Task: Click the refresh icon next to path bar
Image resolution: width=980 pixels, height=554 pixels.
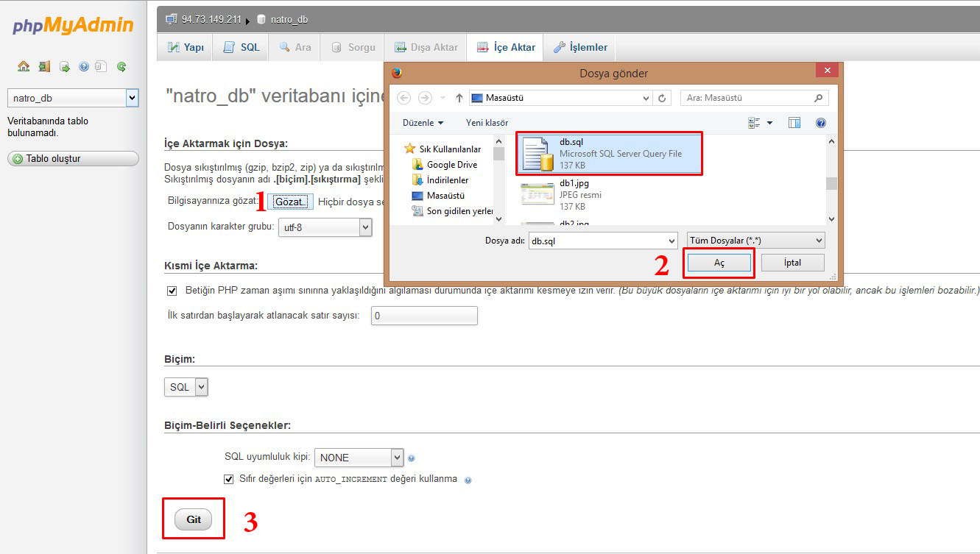Action: (x=663, y=98)
